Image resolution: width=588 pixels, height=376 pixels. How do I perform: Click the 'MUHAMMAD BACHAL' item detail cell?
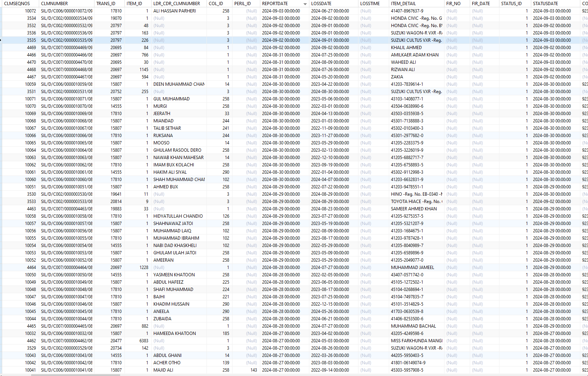[x=416, y=326]
